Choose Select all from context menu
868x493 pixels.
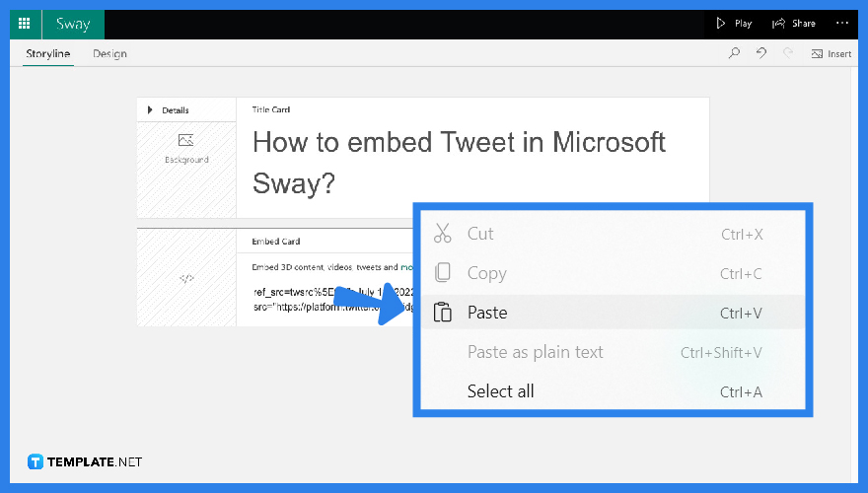(613, 391)
